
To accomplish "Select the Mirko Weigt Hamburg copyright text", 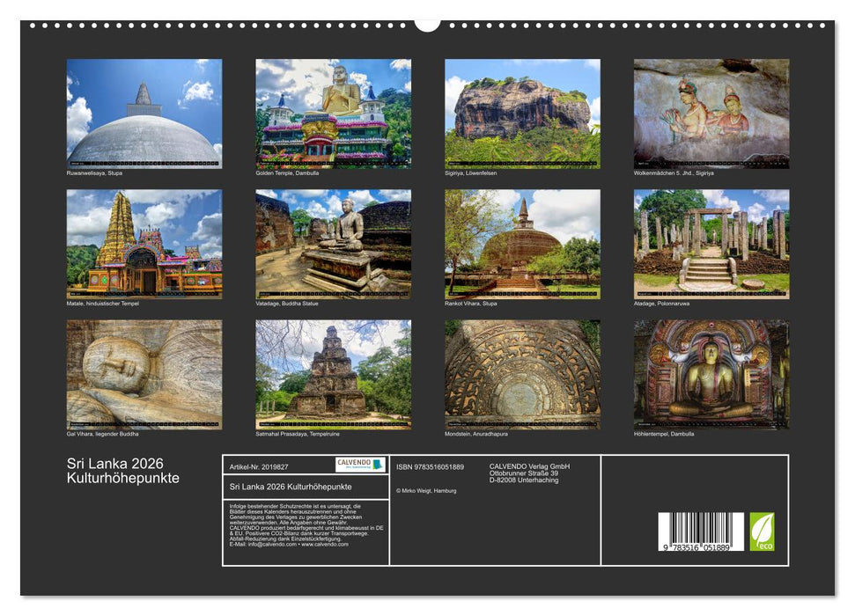I will pyautogui.click(x=424, y=490).
